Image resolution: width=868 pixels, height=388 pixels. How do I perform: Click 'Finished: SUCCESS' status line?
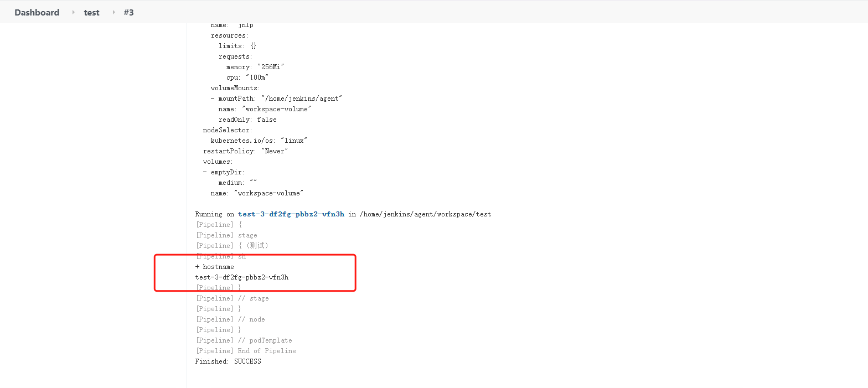click(x=228, y=361)
